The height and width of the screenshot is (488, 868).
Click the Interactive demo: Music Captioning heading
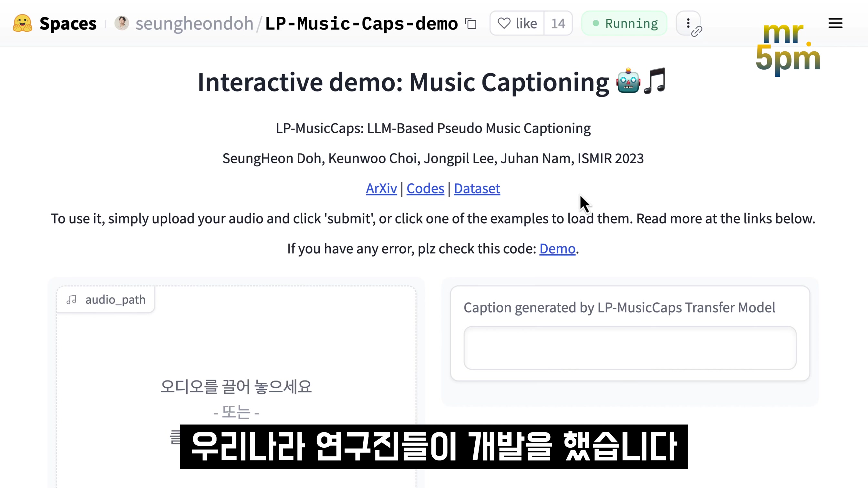[x=432, y=82]
